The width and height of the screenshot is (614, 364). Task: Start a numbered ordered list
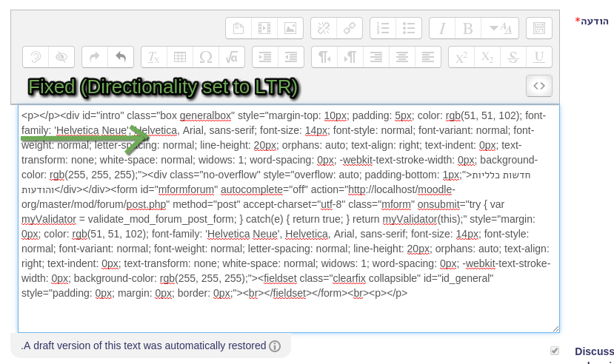383,28
